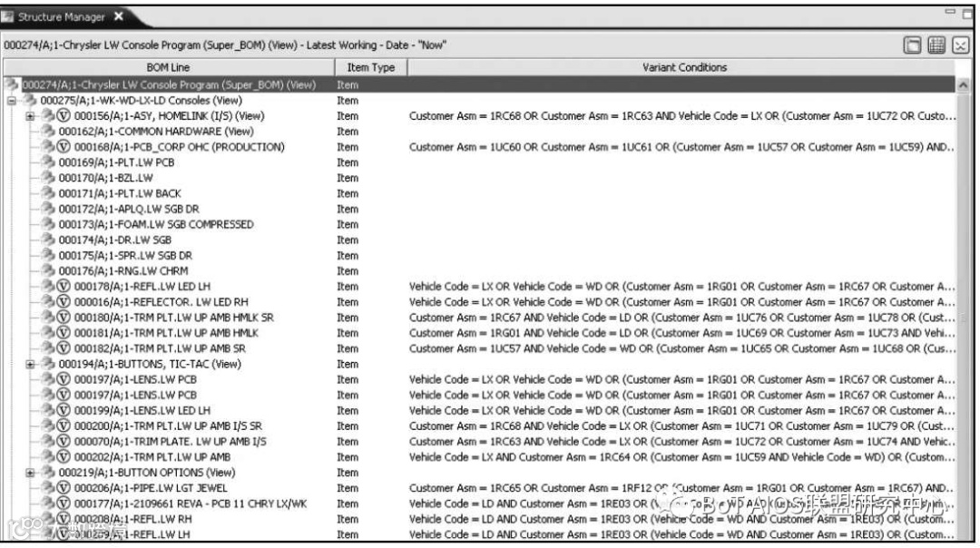
Task: Close the Structure Manager tab
Action: click(119, 17)
